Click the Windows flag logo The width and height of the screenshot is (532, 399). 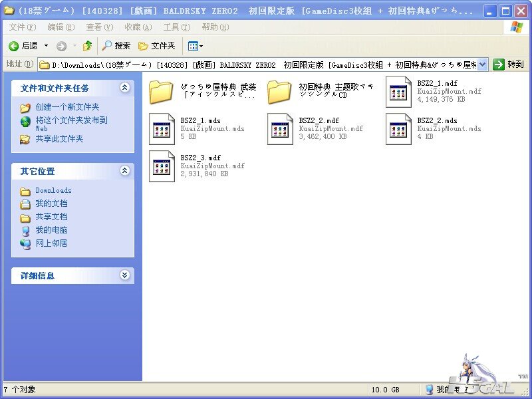click(517, 27)
